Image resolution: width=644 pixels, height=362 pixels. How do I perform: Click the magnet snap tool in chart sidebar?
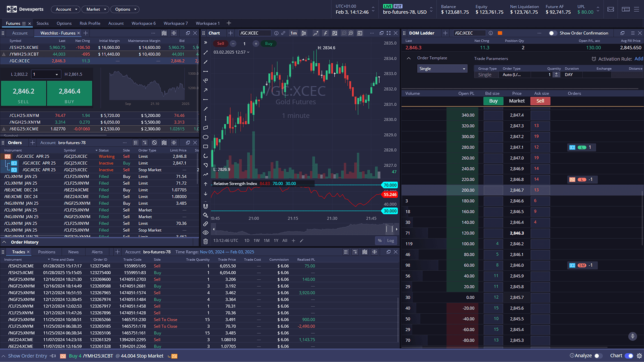(x=205, y=206)
